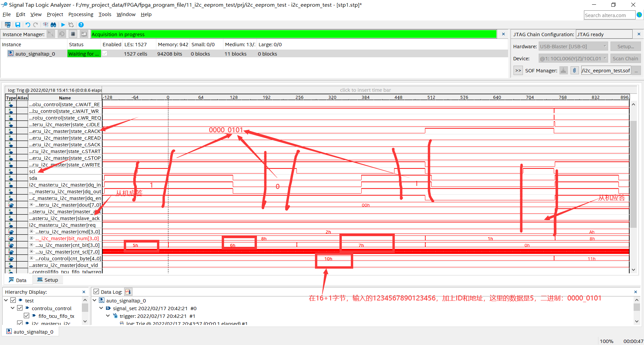Toggle the Enabled checkbox for auto_signaltap_0

[x=105, y=53]
